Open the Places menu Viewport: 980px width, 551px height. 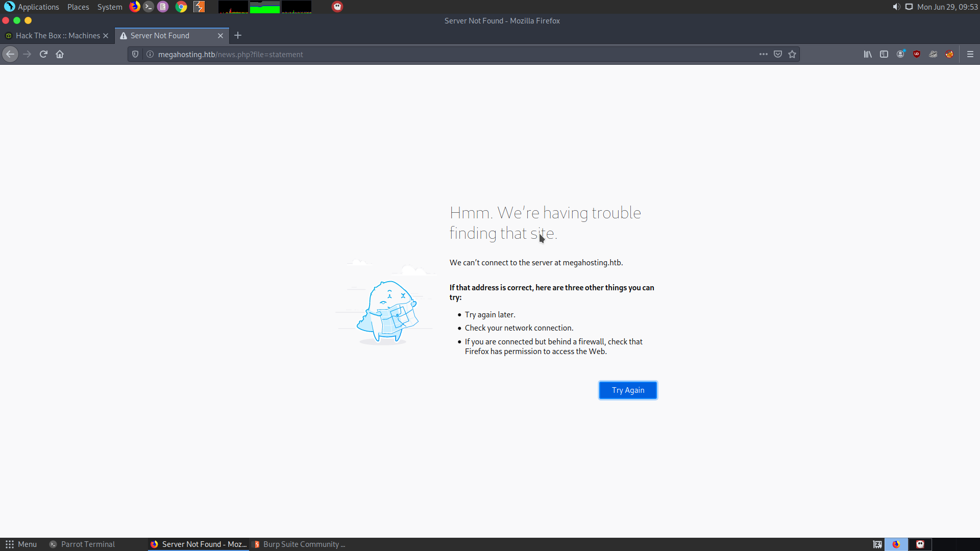pos(78,7)
